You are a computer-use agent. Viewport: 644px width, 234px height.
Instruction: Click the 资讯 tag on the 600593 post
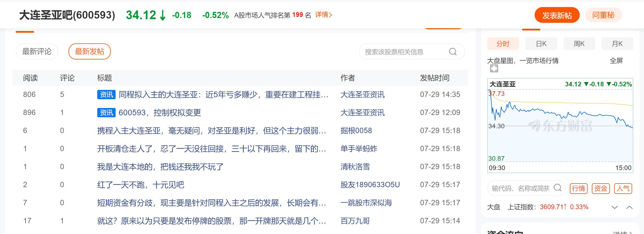click(106, 112)
